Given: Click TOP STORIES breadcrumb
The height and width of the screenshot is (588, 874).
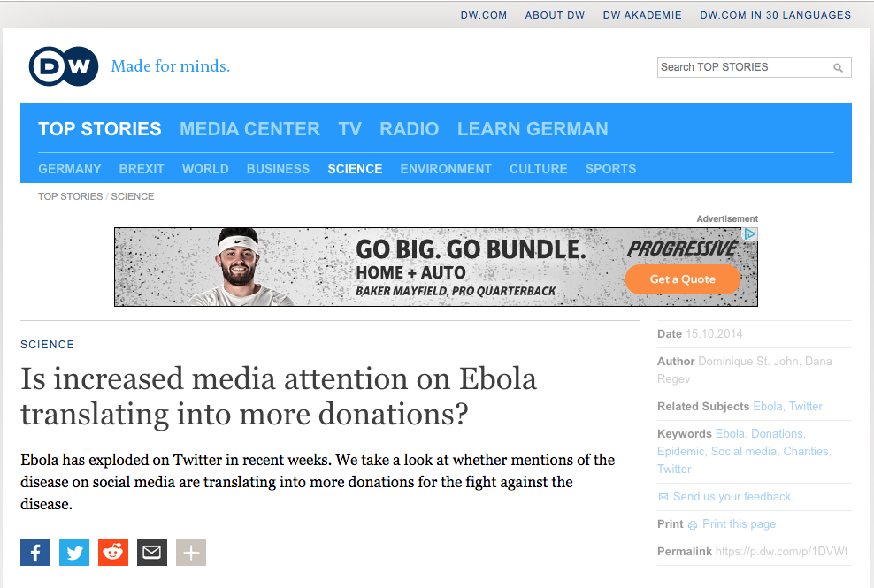Looking at the screenshot, I should point(70,196).
